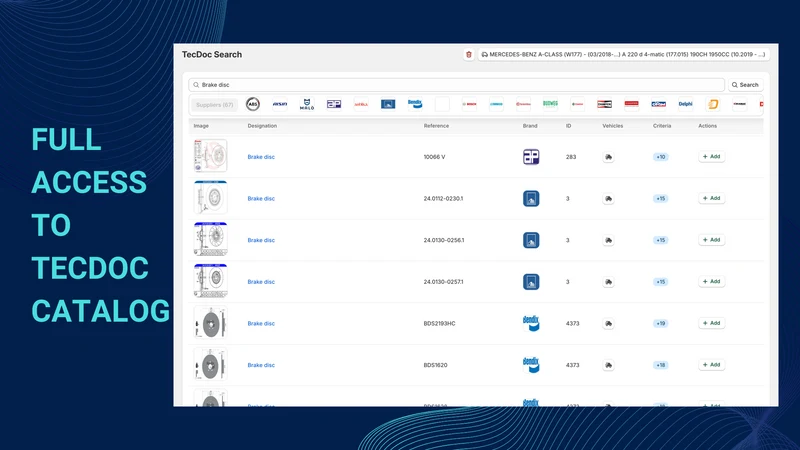Filter by Bosch supplier logo
This screenshot has height=450, width=800.
coord(469,104)
